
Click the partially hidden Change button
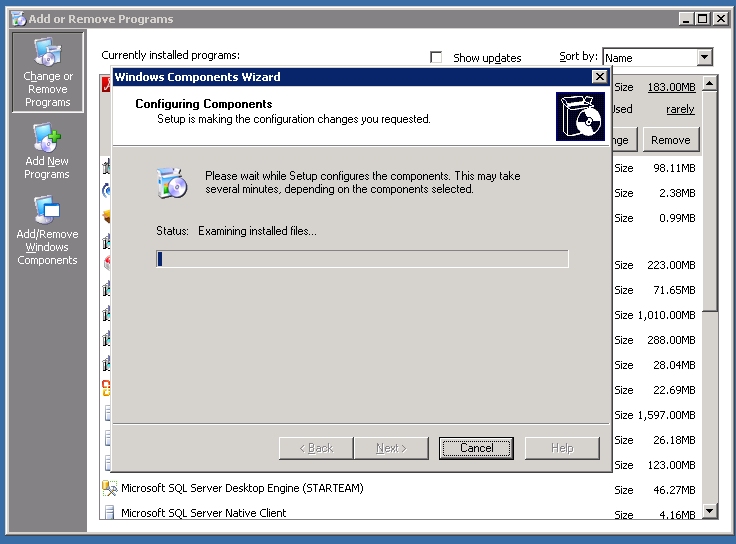[624, 140]
